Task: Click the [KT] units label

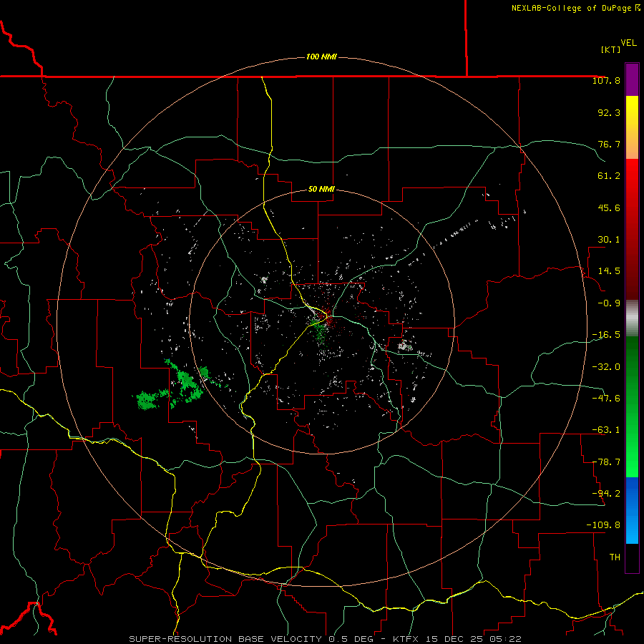Action: click(x=611, y=49)
